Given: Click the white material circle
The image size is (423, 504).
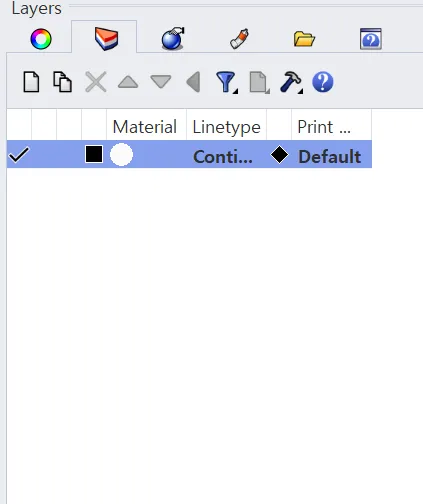Looking at the screenshot, I should pos(121,154).
